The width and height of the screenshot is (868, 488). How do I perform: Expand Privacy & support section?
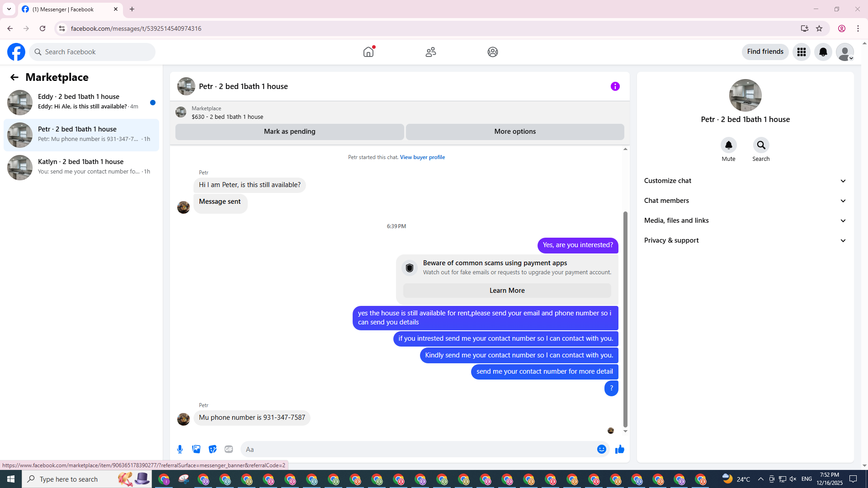pos(745,240)
